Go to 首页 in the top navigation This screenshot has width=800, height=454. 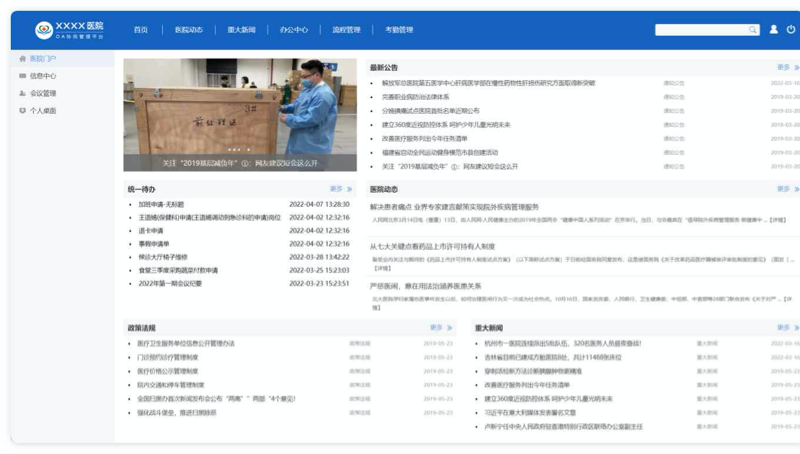141,30
